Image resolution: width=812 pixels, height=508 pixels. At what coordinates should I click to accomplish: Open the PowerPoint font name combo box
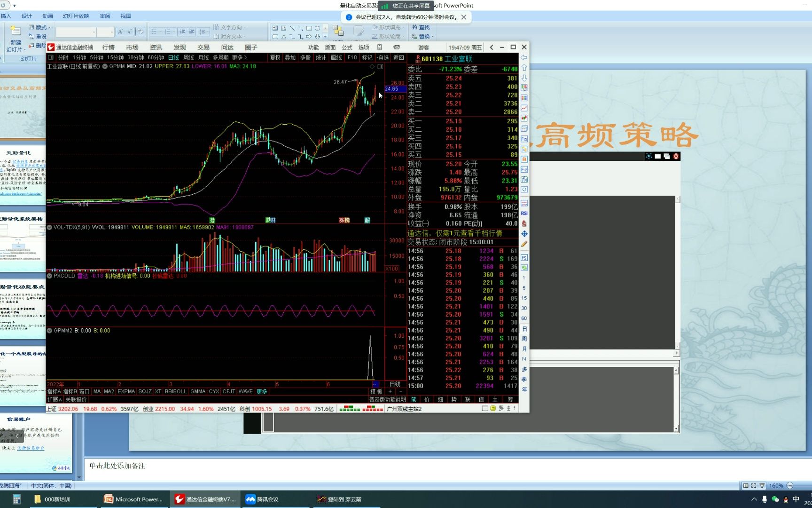(75, 32)
